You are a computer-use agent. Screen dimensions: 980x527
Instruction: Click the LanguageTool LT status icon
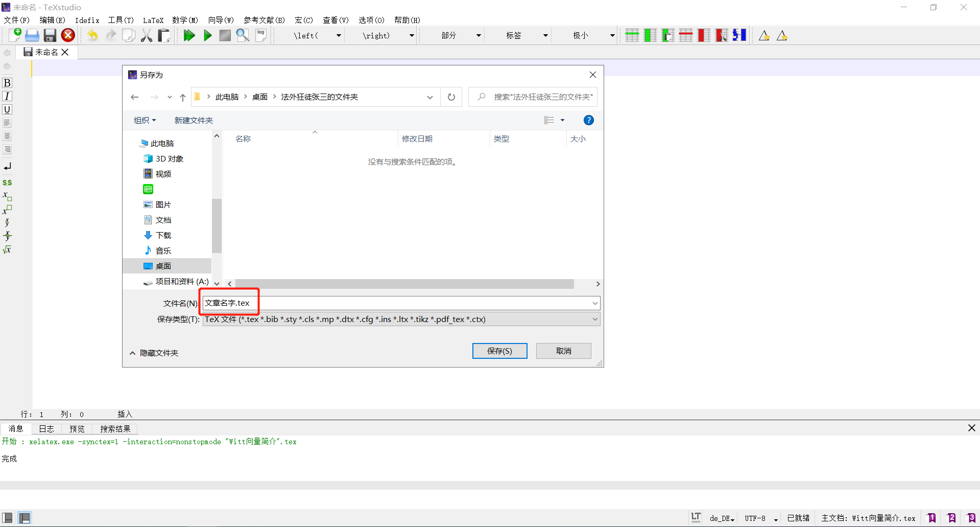tap(696, 517)
